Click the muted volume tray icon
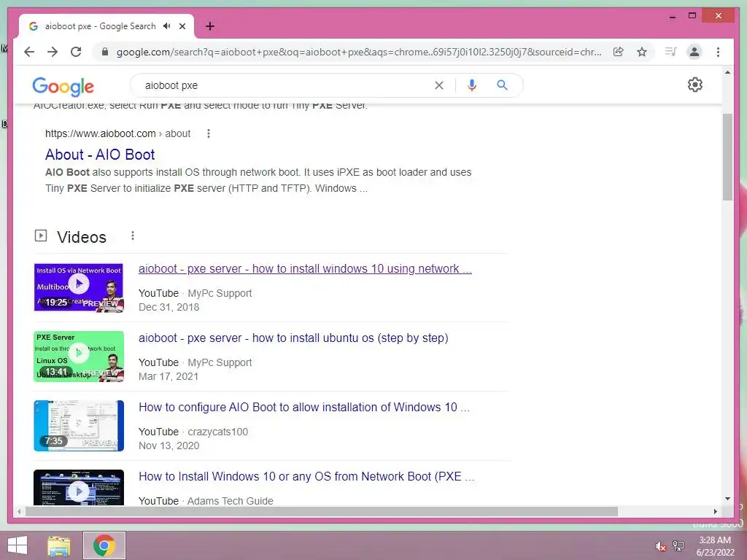This screenshot has height=560, width=747. coord(660,546)
